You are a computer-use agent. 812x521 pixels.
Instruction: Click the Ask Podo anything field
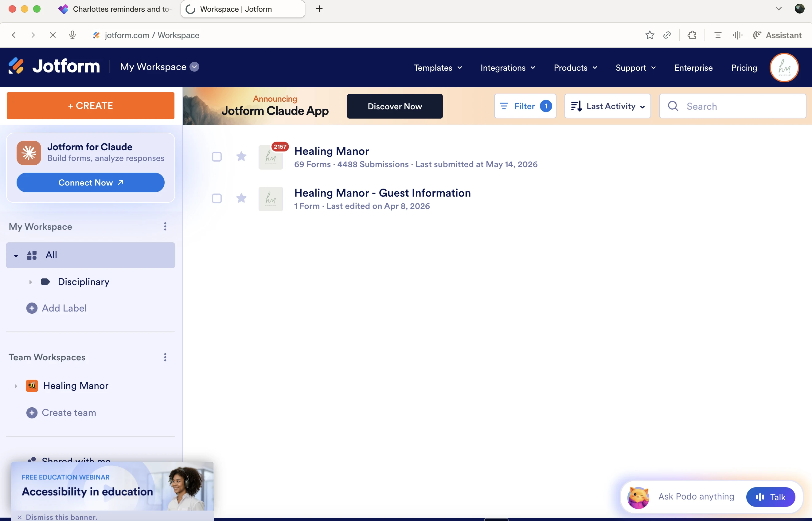696,496
